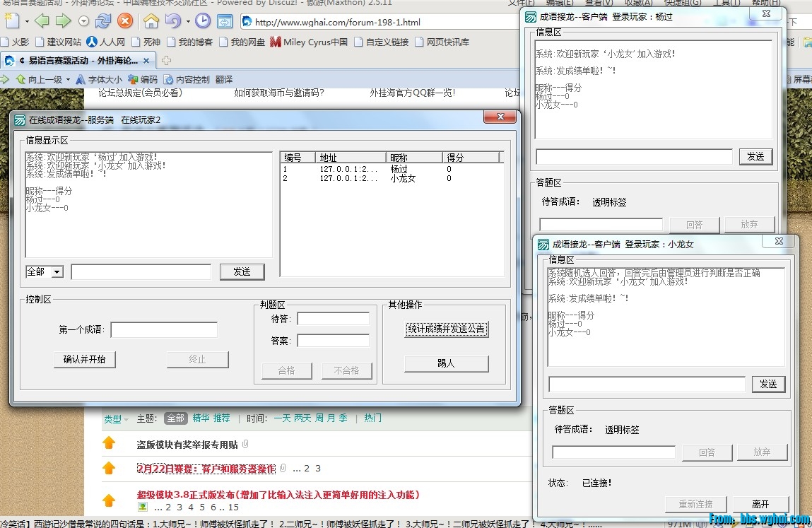Switch to the 易语言赛题活动 browser tab
Viewport: 812px width, 528px height.
[x=81, y=60]
